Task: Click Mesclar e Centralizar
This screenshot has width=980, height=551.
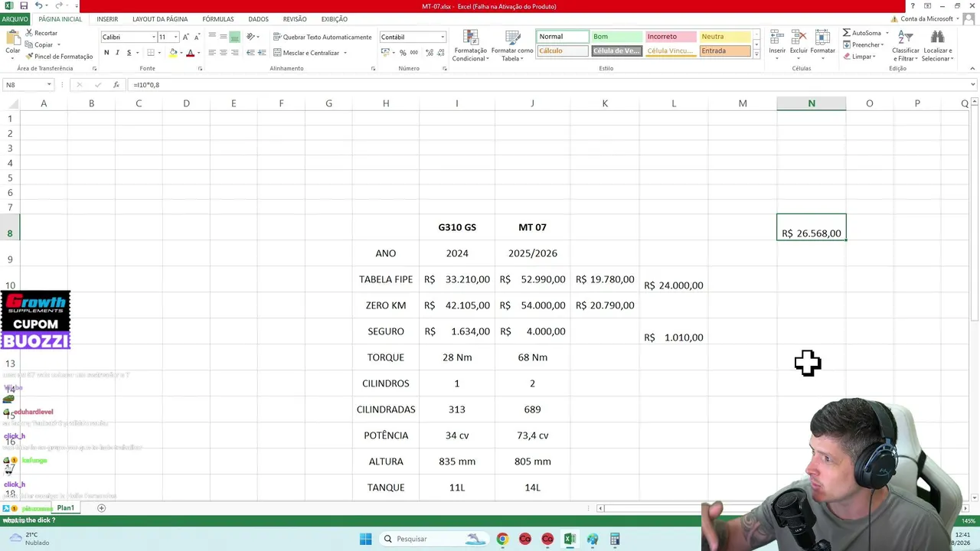Action: coord(306,53)
